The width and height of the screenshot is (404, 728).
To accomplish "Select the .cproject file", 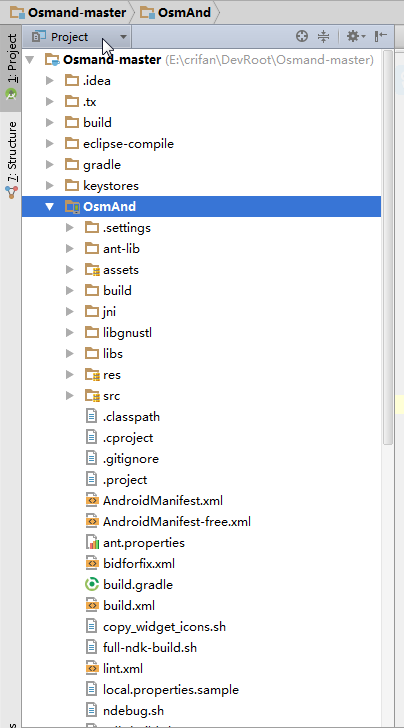I will [x=128, y=438].
